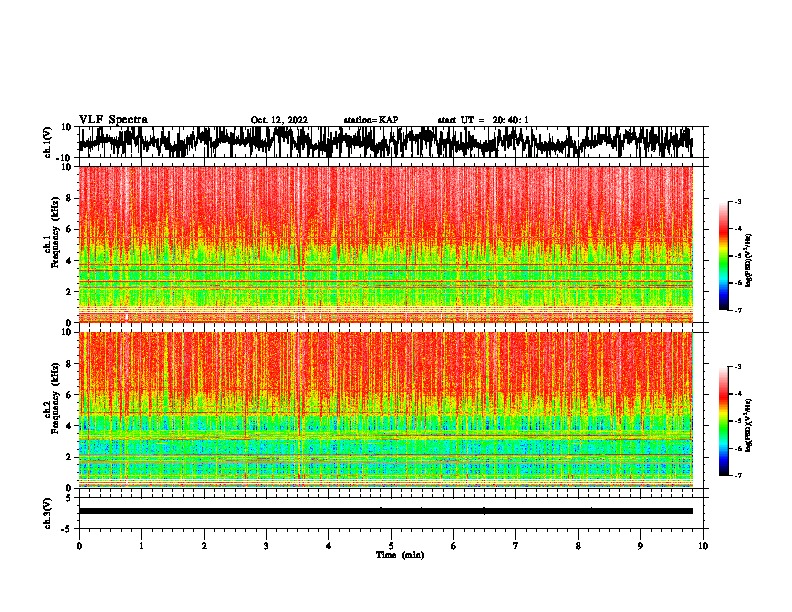Click the "3" minute tick label
This screenshot has height=612, width=792.
coord(266,546)
